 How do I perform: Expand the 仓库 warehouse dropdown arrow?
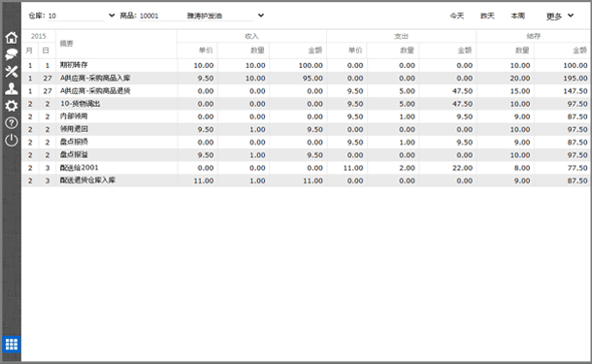tap(112, 16)
